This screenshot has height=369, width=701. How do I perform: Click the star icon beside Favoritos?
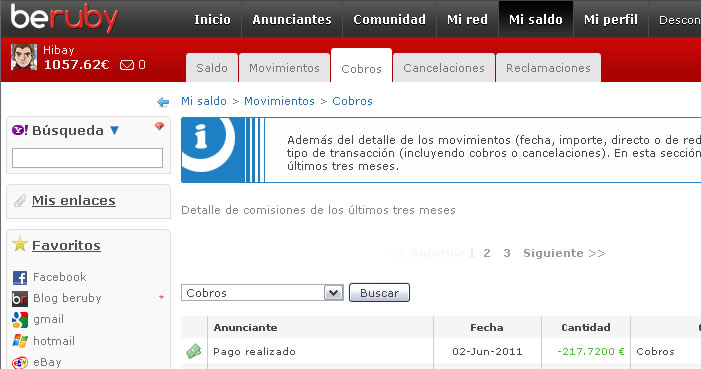(20, 244)
